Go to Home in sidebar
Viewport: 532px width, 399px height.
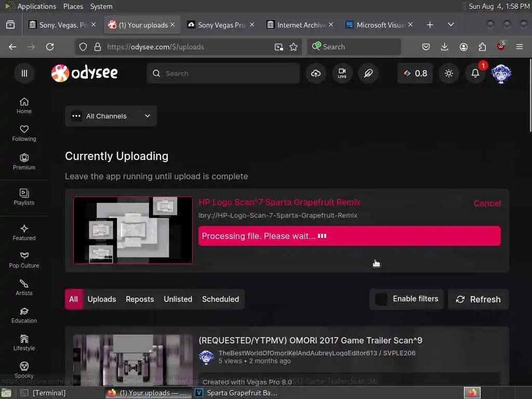click(24, 106)
